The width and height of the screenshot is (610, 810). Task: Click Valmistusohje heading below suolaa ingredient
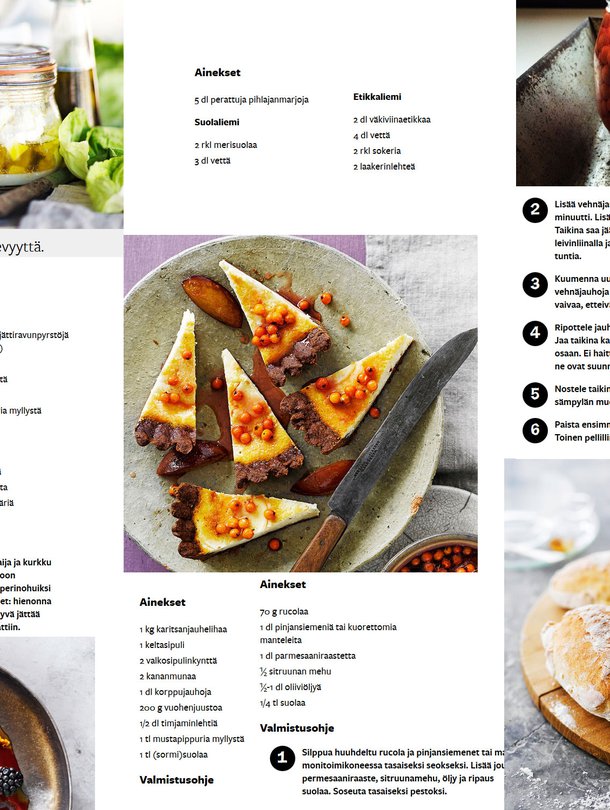297,728
